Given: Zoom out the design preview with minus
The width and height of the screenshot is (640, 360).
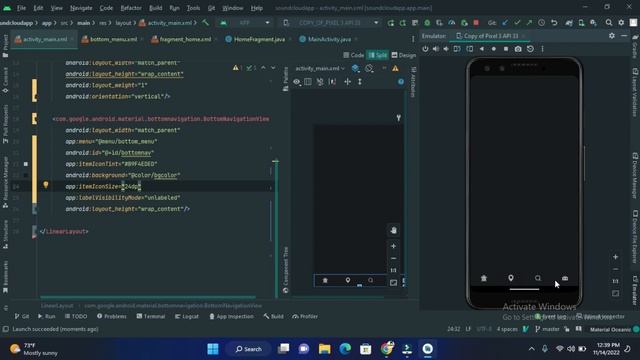Looking at the screenshot, I should [x=393, y=258].
